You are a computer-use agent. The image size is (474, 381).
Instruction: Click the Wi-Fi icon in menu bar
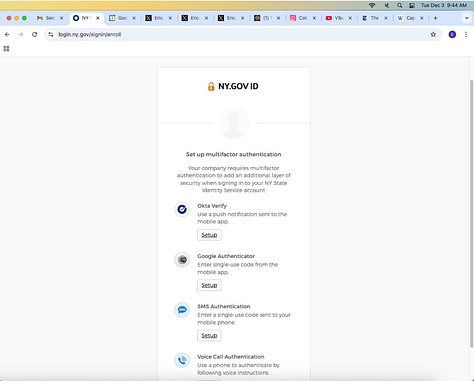(372, 5)
